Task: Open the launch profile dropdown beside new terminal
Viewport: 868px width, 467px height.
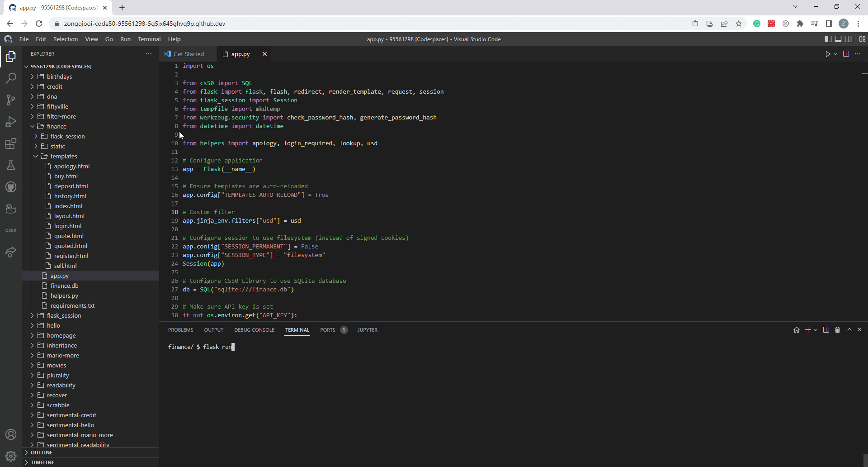Action: coord(816,330)
